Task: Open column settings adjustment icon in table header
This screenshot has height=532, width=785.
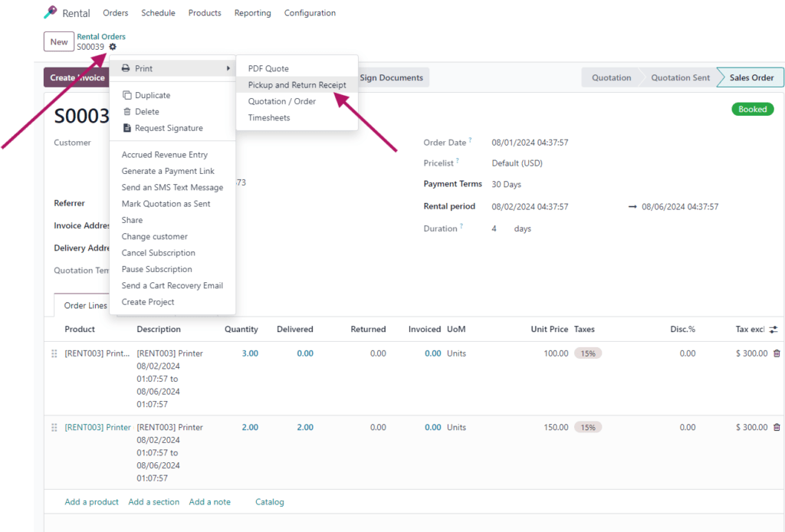Action: pos(774,330)
